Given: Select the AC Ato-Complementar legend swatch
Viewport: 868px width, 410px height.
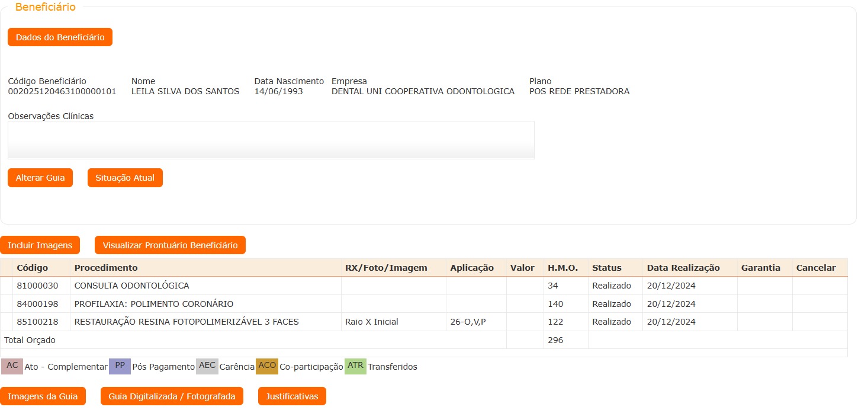Looking at the screenshot, I should pyautogui.click(x=12, y=366).
